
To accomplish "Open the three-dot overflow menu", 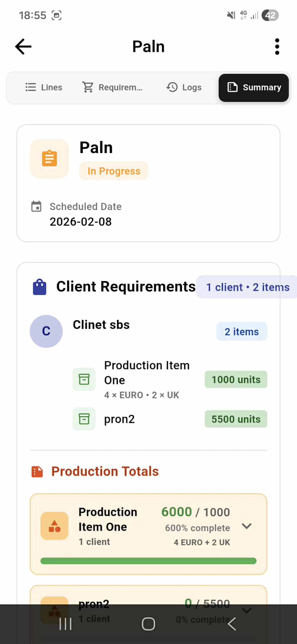I will (x=277, y=46).
